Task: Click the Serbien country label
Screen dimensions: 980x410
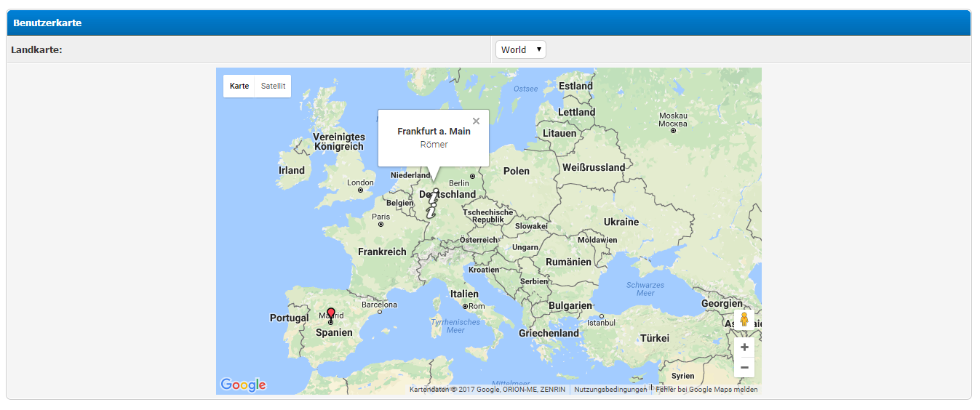Action: pyautogui.click(x=534, y=281)
